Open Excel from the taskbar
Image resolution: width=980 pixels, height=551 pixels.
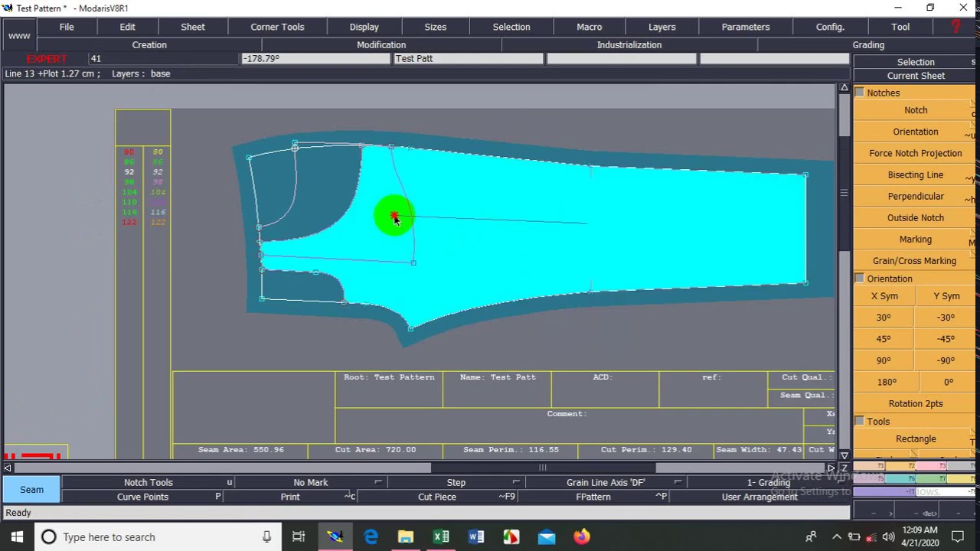[x=441, y=537]
